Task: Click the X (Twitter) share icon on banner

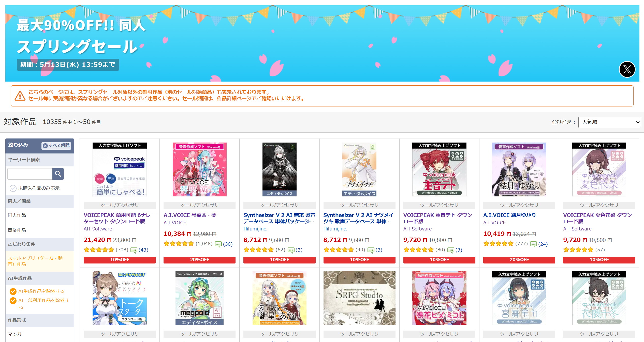Action: click(627, 69)
